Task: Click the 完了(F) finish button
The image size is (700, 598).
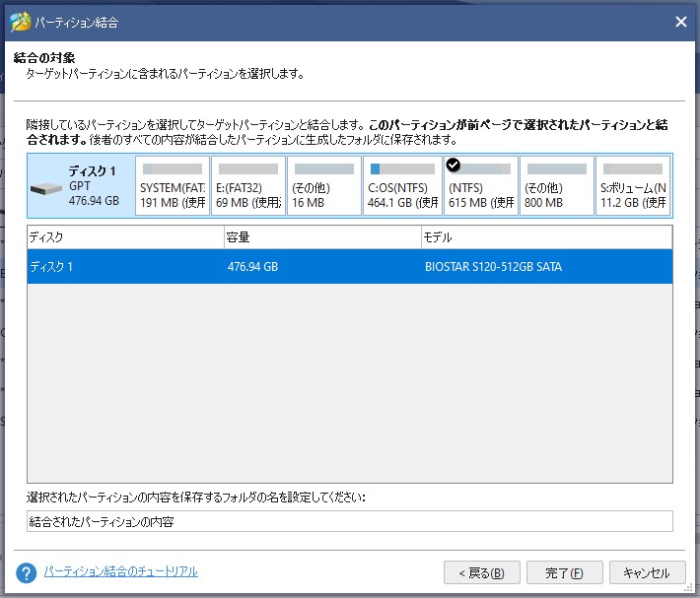Action: [563, 572]
